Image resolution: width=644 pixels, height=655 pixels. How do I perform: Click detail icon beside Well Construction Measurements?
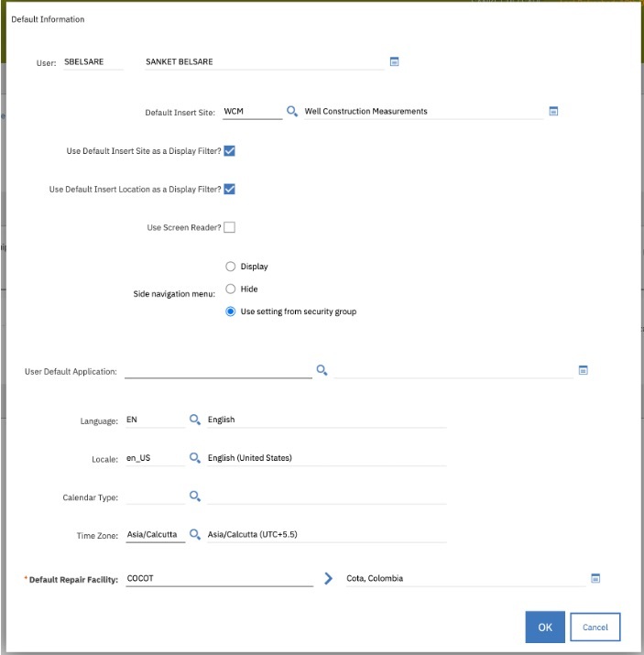coord(553,111)
